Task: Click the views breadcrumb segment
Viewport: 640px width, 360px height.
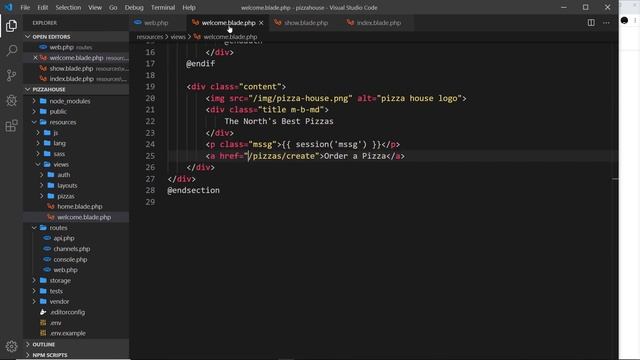Action: pos(178,37)
